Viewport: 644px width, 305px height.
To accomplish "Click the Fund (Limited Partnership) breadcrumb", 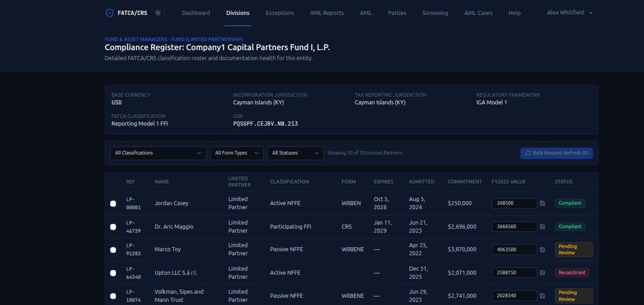I will (x=207, y=39).
